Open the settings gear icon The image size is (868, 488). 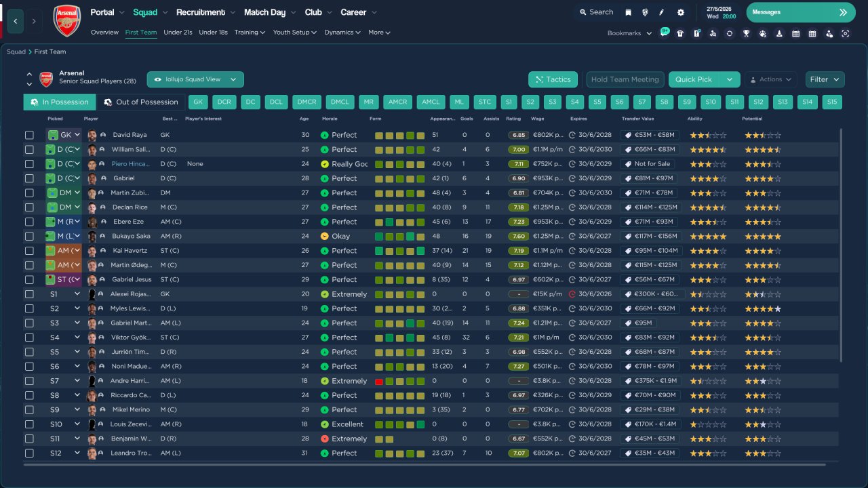coord(681,12)
